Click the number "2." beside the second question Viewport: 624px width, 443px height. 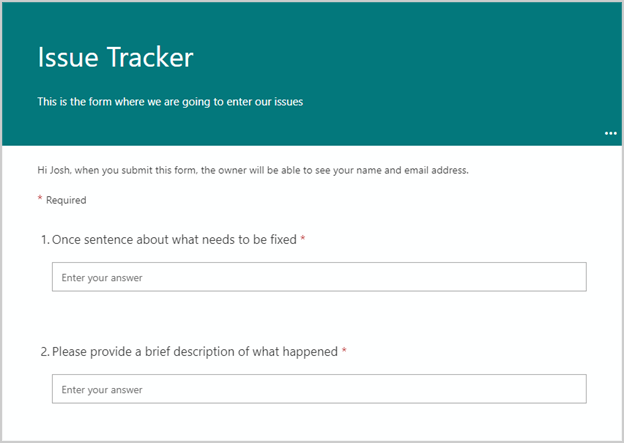pos(45,352)
